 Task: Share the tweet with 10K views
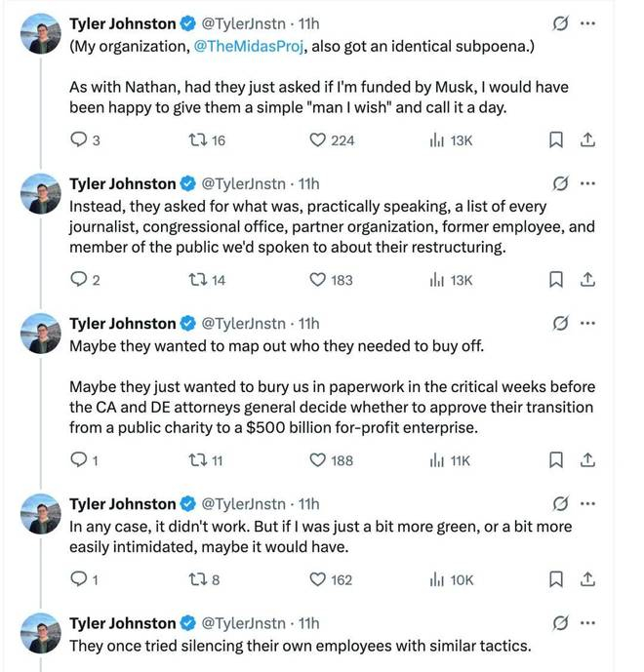pyautogui.click(x=587, y=579)
